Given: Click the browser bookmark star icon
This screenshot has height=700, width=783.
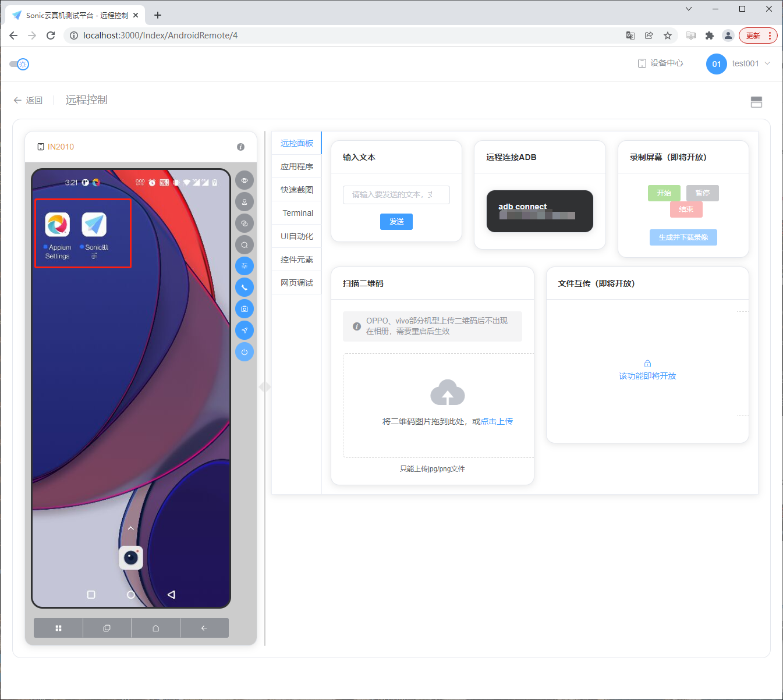Looking at the screenshot, I should tap(668, 35).
